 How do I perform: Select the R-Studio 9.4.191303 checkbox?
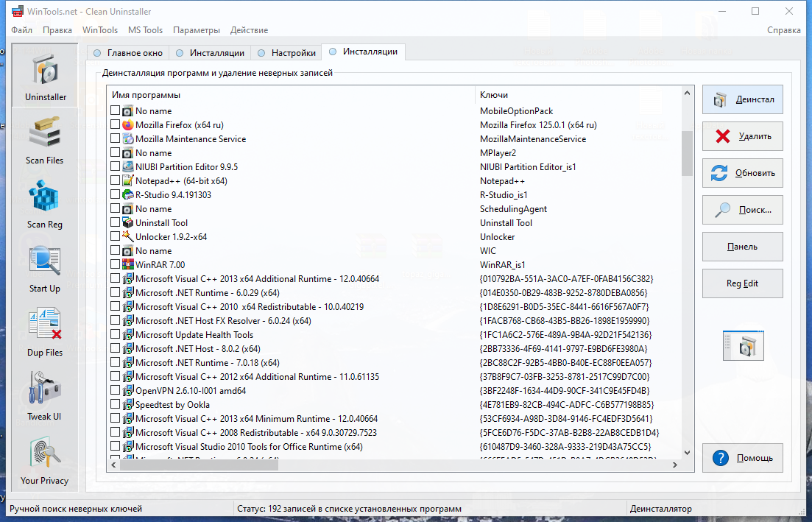(x=115, y=194)
